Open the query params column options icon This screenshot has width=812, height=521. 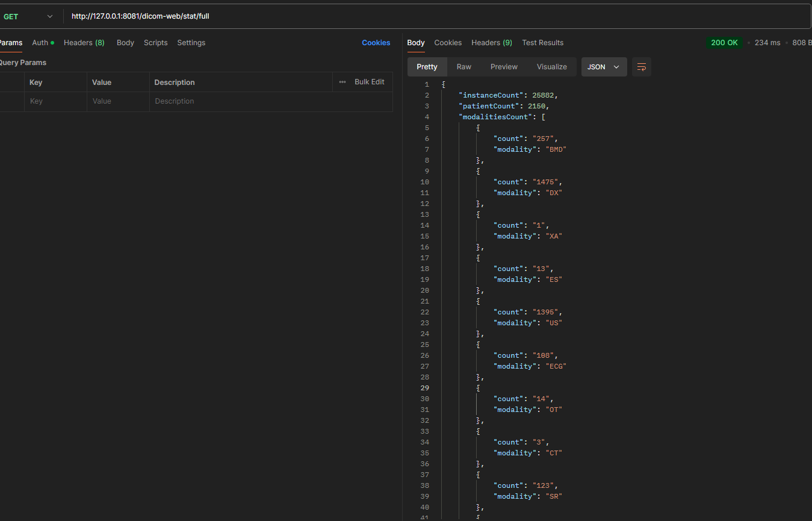tap(342, 82)
